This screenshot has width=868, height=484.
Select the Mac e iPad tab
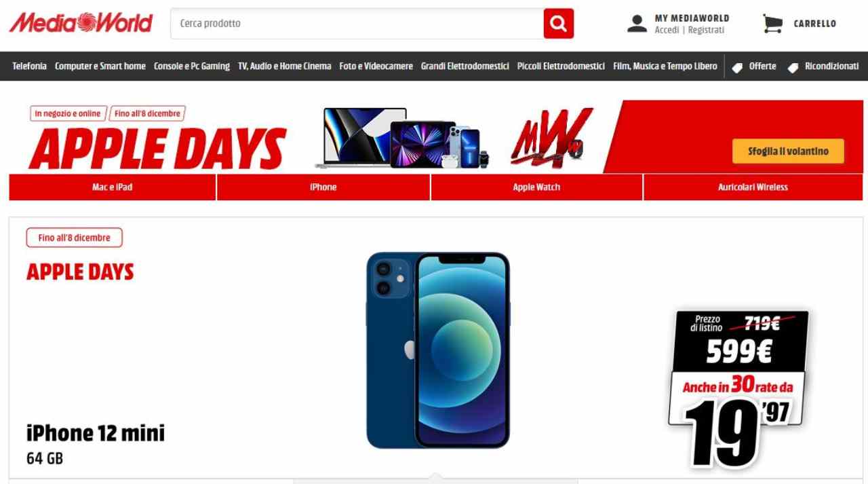pyautogui.click(x=113, y=187)
